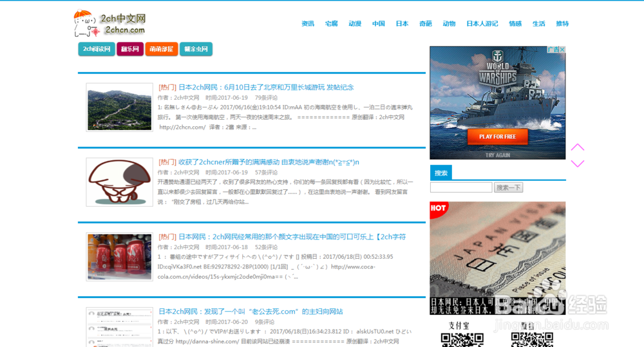Open article about 老公去死.com 主妇向网站
The height and width of the screenshot is (347, 644).
[251, 312]
